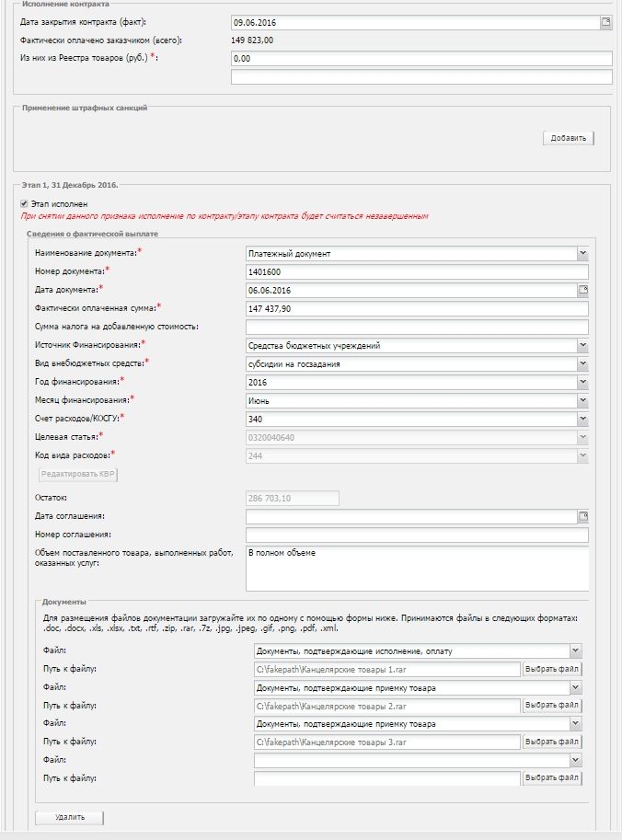The image size is (622, 840).
Task: Click the 'Остаток' field 286 703,10
Action: 292,499
